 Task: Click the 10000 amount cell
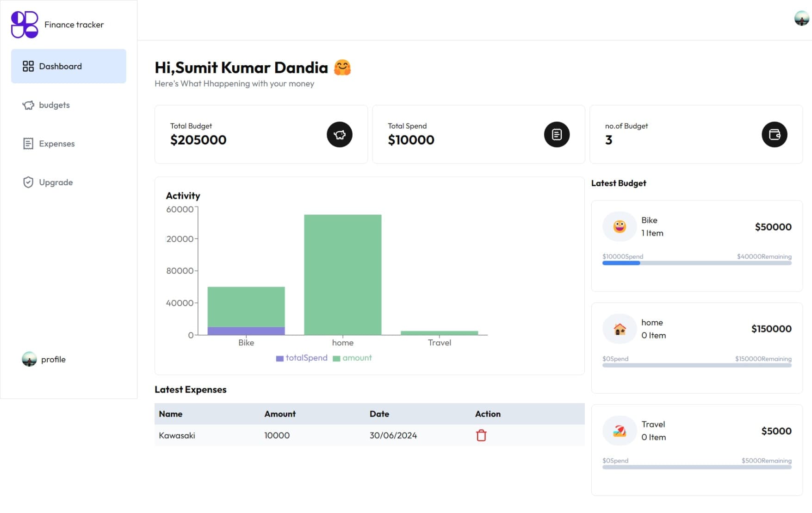pos(277,435)
